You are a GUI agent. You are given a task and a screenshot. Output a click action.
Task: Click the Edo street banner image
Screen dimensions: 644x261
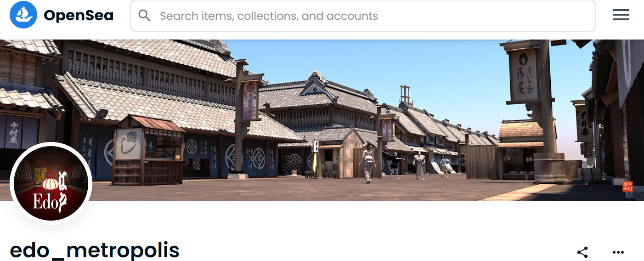coord(322,120)
